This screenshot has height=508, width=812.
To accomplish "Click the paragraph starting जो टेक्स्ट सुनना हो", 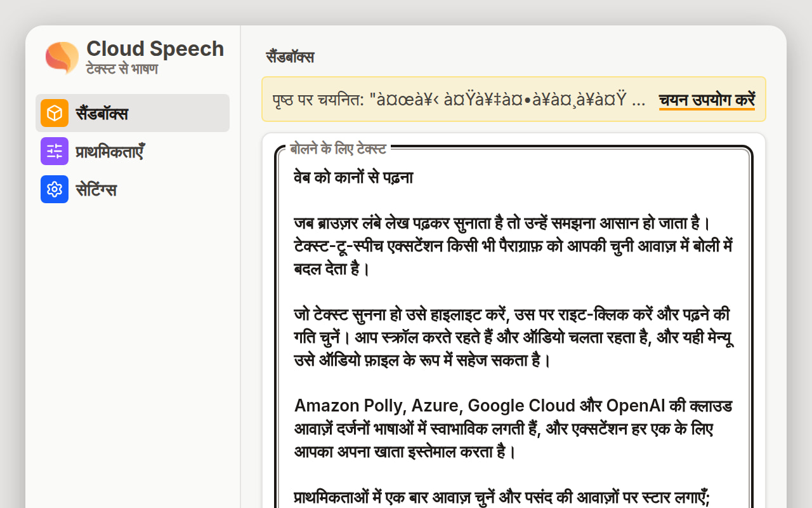I will pos(514,337).
